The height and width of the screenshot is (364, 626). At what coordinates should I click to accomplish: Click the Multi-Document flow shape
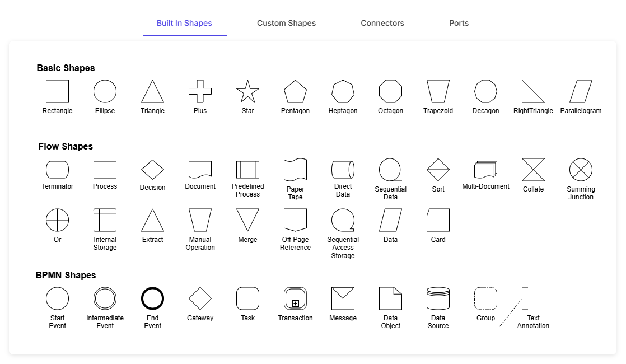(x=485, y=170)
